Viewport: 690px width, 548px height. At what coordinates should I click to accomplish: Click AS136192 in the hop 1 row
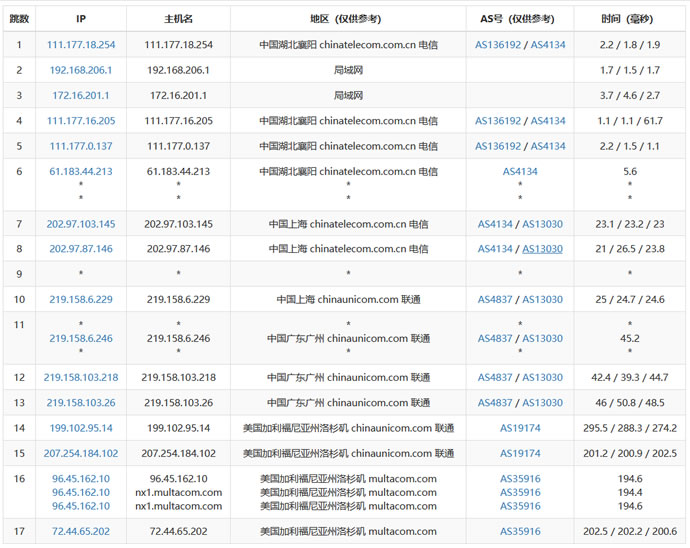(498, 45)
